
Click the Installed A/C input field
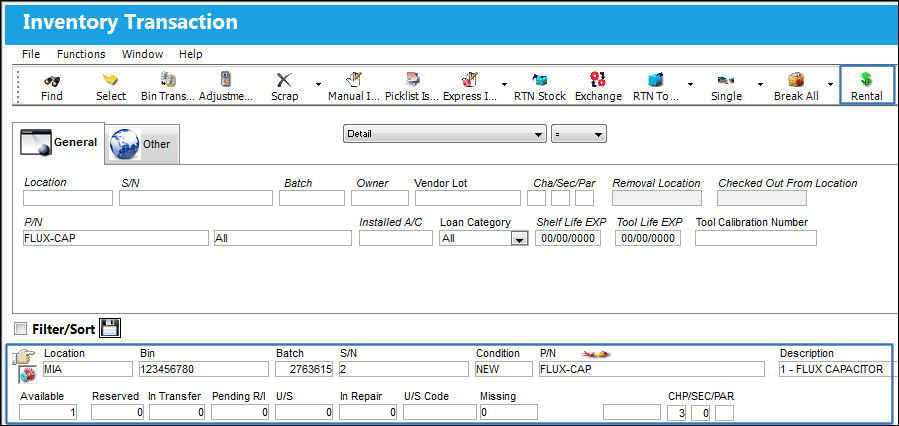coord(396,239)
